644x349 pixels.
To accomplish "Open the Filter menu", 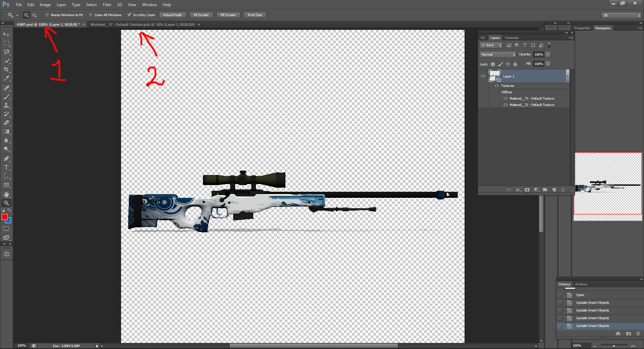I will [x=107, y=5].
